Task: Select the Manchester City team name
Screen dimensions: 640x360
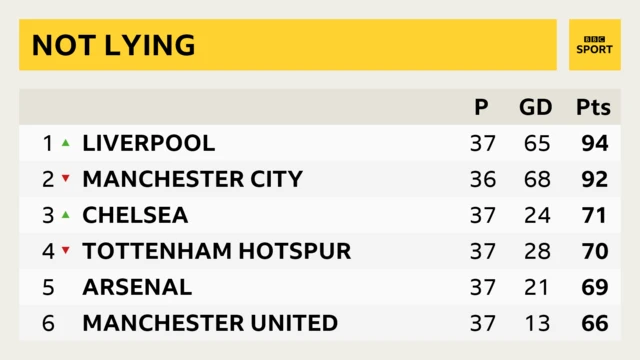Action: pos(192,179)
